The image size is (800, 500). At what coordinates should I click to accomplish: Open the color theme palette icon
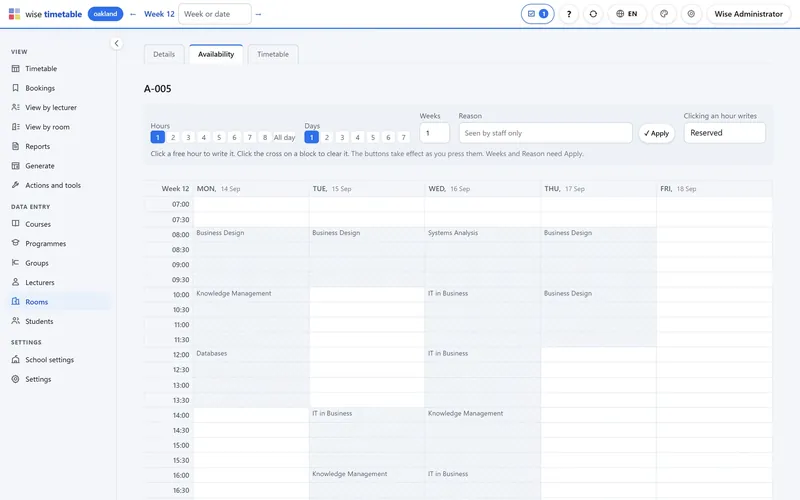point(664,14)
